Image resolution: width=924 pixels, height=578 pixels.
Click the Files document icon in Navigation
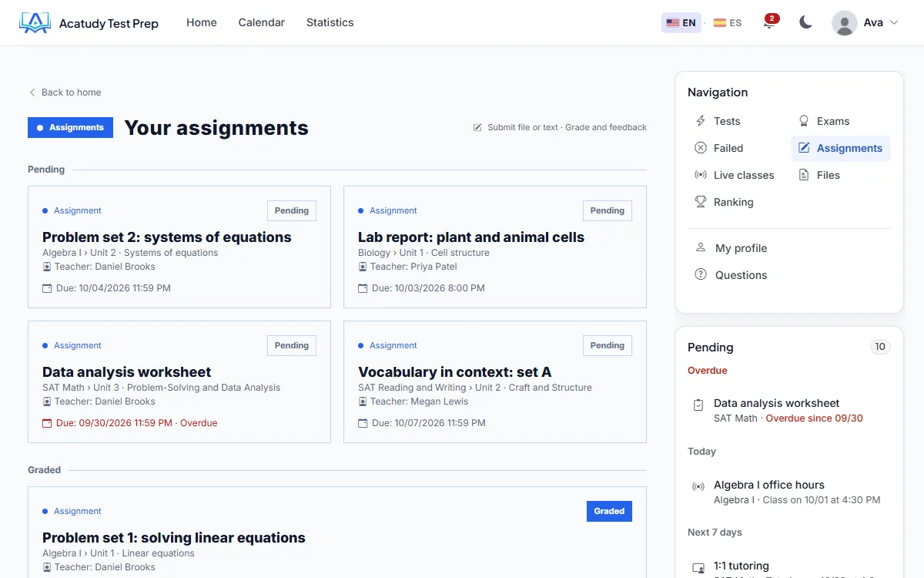(x=804, y=175)
